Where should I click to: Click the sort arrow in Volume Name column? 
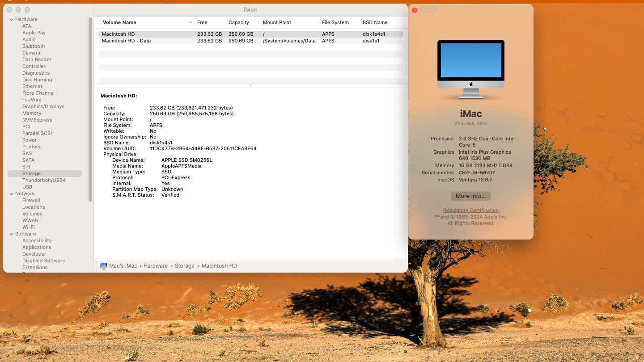pos(191,22)
